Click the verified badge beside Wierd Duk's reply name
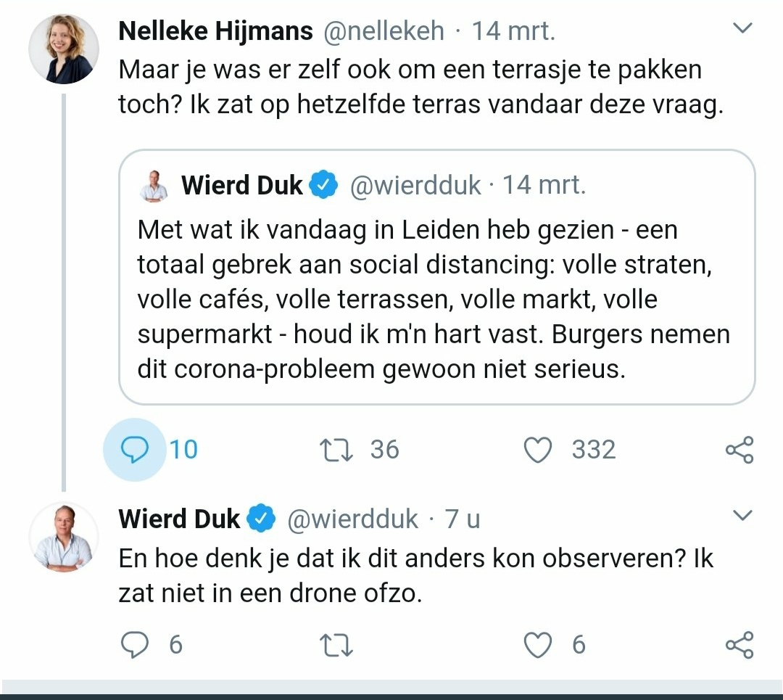783x700 pixels. [x=261, y=519]
